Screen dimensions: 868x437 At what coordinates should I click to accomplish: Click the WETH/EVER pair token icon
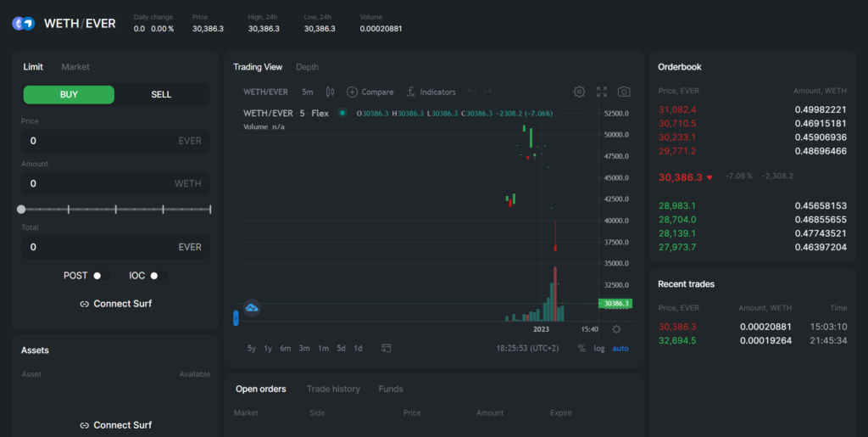coord(23,23)
